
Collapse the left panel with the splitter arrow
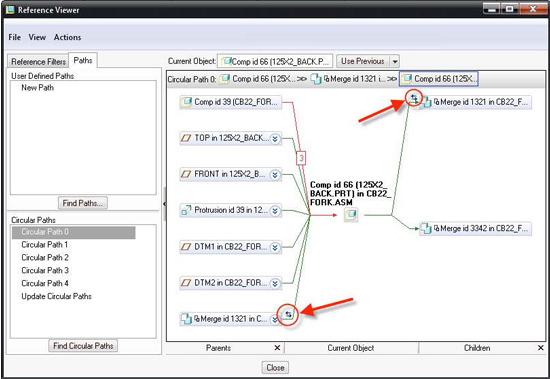pos(164,204)
